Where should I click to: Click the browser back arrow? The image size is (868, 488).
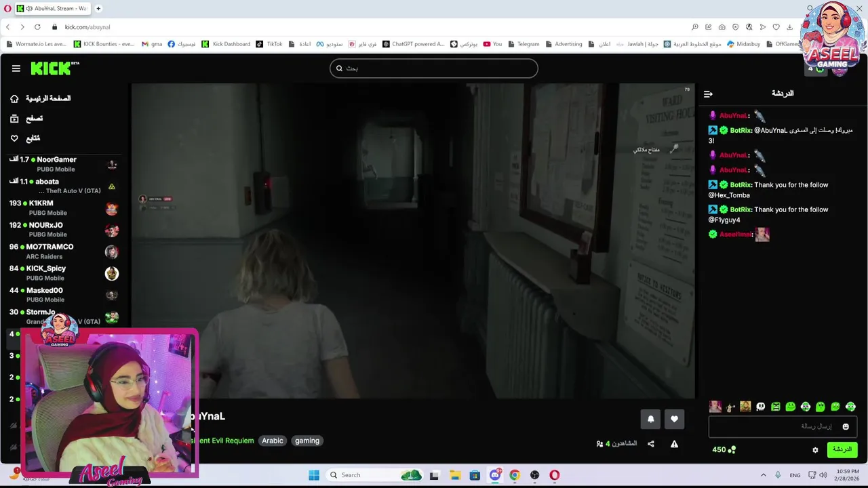(7, 27)
